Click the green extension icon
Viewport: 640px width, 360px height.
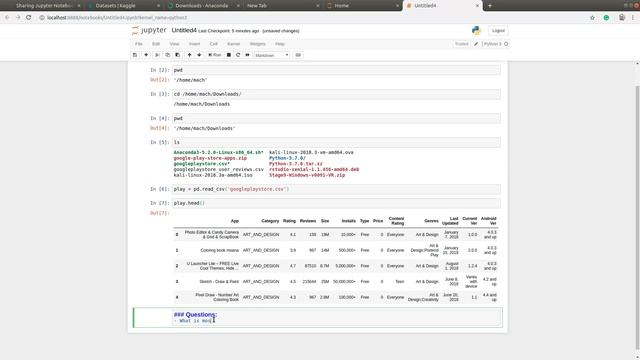607,18
